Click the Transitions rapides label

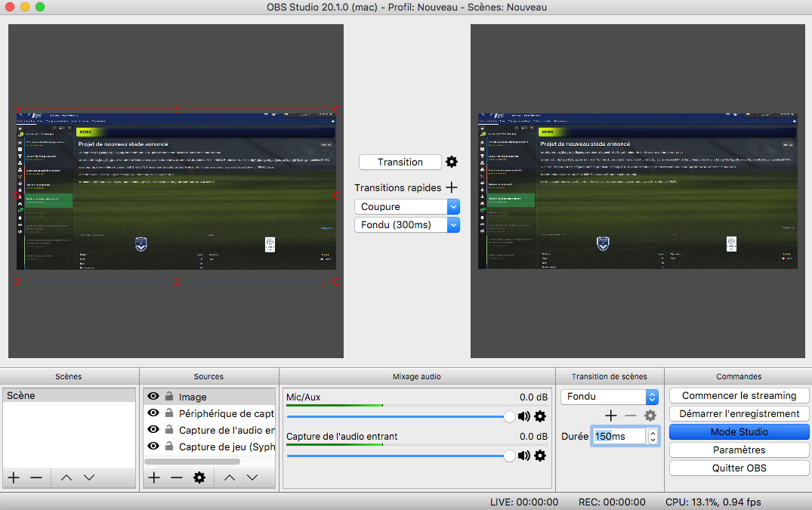click(x=398, y=187)
